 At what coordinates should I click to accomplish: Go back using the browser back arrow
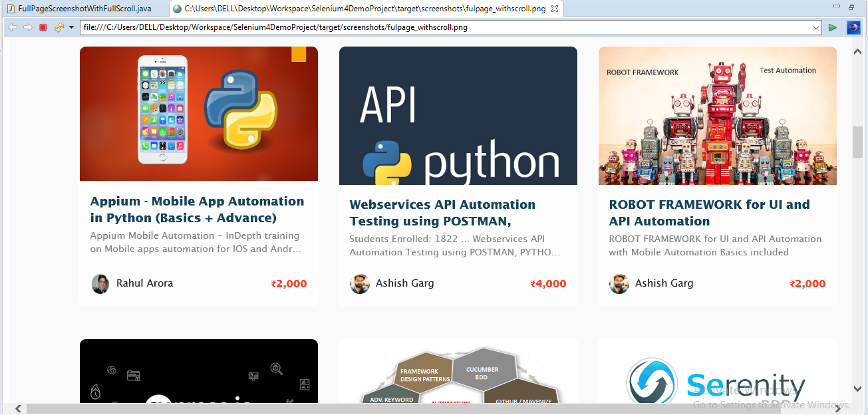click(x=12, y=27)
